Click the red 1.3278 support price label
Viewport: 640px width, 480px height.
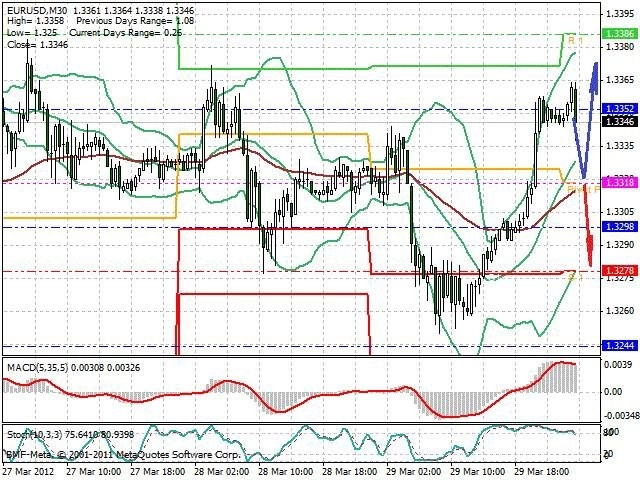tap(619, 270)
